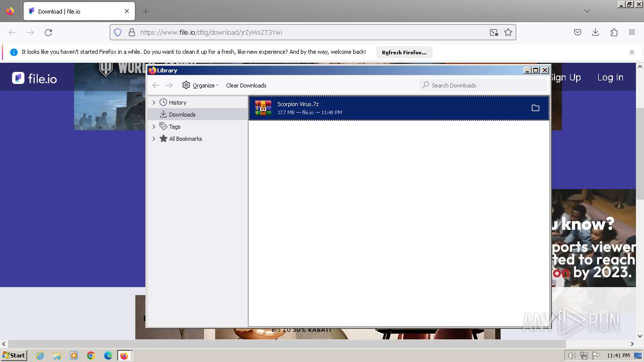Minimize the Library window
This screenshot has height=362, width=644.
[x=527, y=70]
